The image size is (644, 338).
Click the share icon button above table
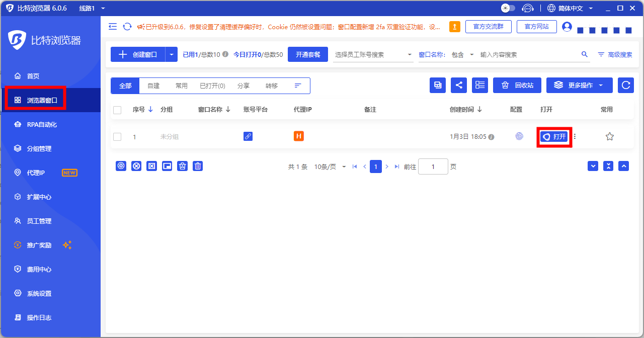click(459, 86)
